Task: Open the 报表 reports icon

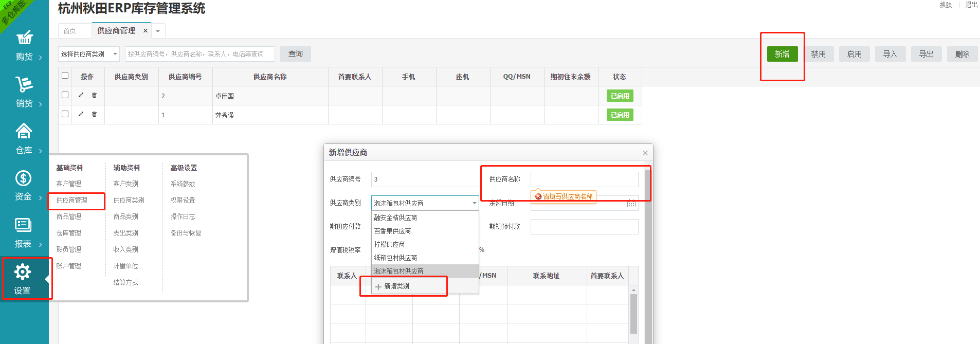Action: tap(23, 225)
